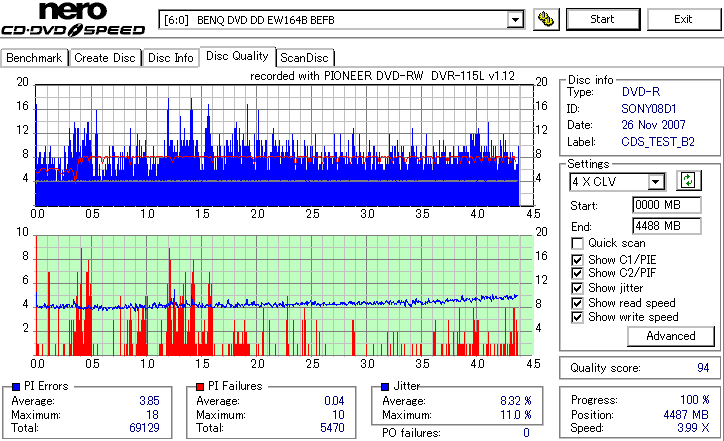This screenshot has height=441, width=724.
Task: Click the PI Errors total 69129
Action: click(144, 428)
